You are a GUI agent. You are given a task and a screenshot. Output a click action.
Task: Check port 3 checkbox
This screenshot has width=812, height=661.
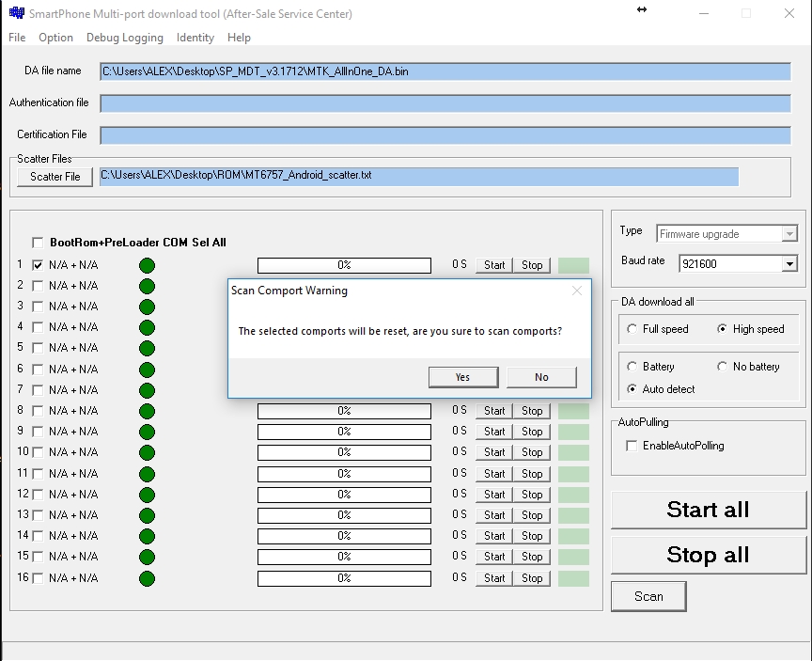point(38,307)
